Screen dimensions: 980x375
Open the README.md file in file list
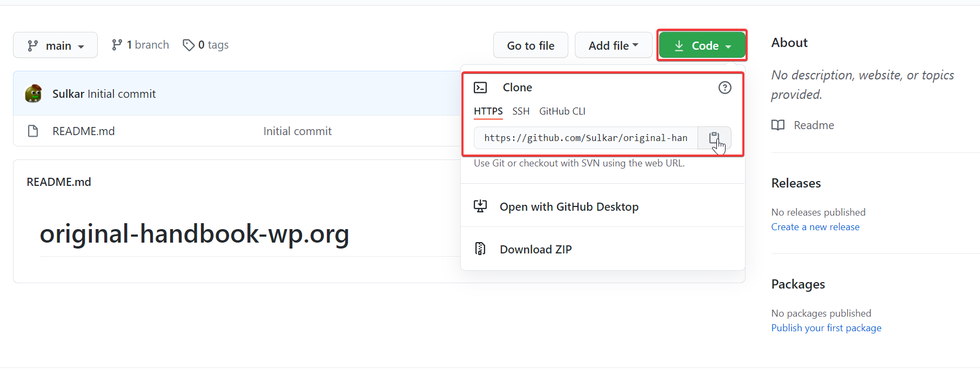click(x=83, y=131)
